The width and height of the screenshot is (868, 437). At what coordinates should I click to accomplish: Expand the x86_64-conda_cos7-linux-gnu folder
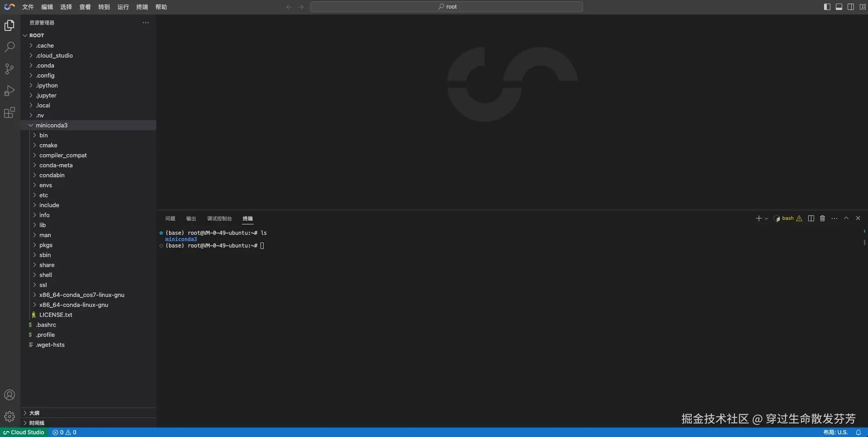click(x=88, y=295)
